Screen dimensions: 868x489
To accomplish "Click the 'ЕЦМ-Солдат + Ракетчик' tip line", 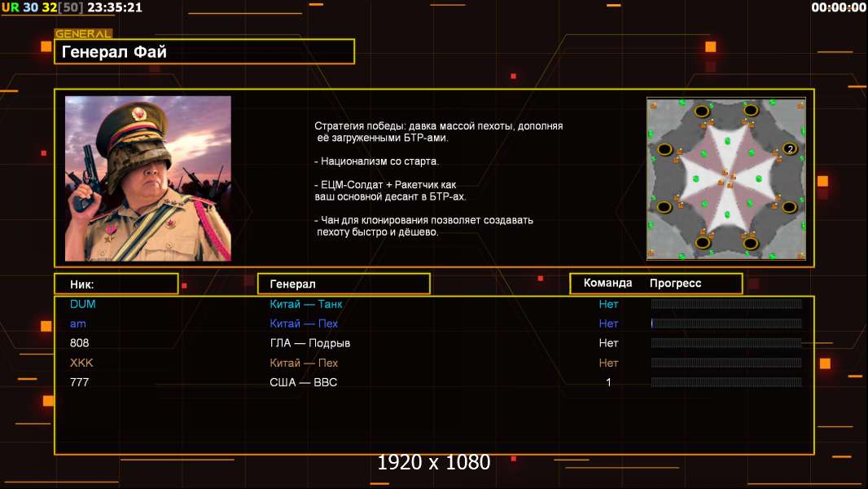I will [x=390, y=191].
